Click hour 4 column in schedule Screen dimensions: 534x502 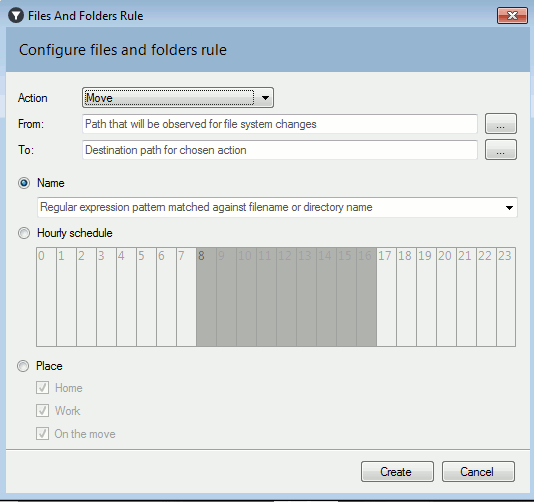(126, 297)
